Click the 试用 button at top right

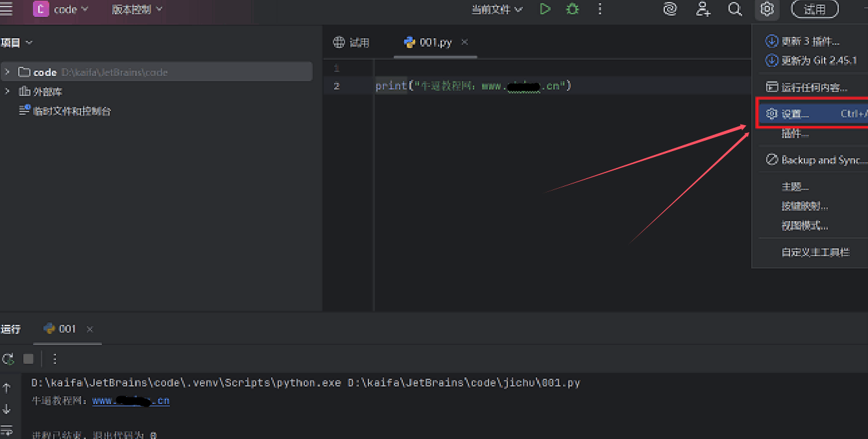pos(815,9)
